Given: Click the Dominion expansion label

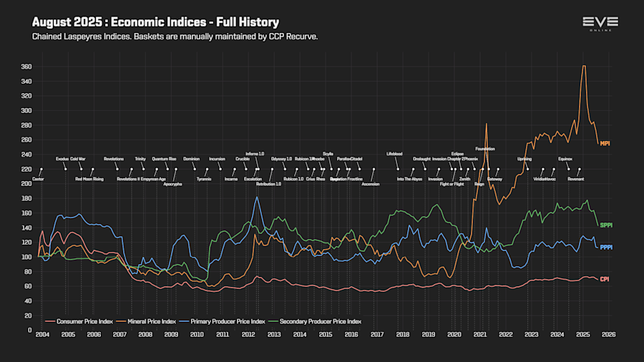Looking at the screenshot, I should click(x=191, y=160).
